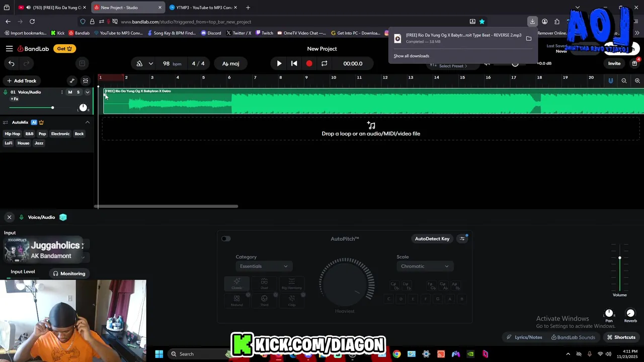
Task: Adjust the track pan knob
Action: (83, 108)
